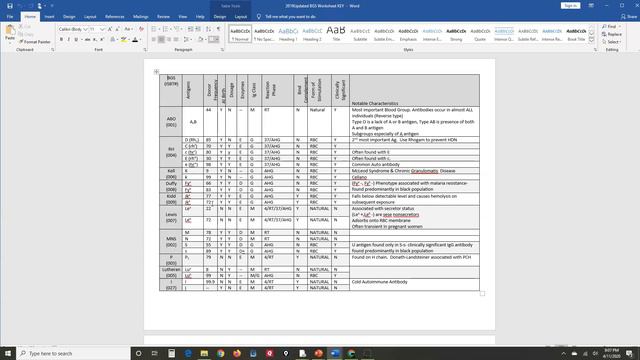640x360 pixels.
Task: Switch to the View tab
Action: pyautogui.click(x=182, y=17)
